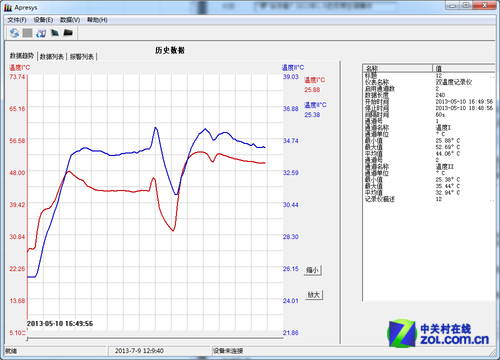Open the 数据(V) menu
Viewport: 500px width, 360px height.
tap(70, 20)
